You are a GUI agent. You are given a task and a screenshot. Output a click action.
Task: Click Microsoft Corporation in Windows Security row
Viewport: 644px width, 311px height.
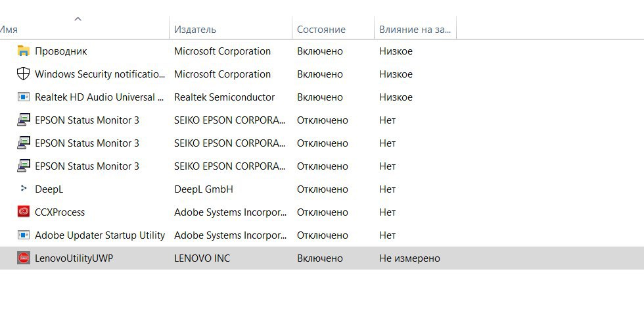coord(222,74)
